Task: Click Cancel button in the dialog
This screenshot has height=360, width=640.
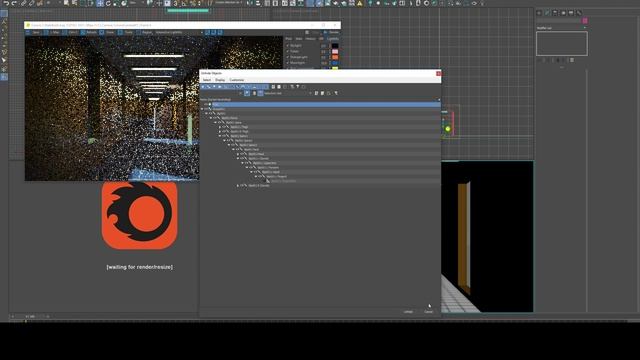Action: point(428,312)
